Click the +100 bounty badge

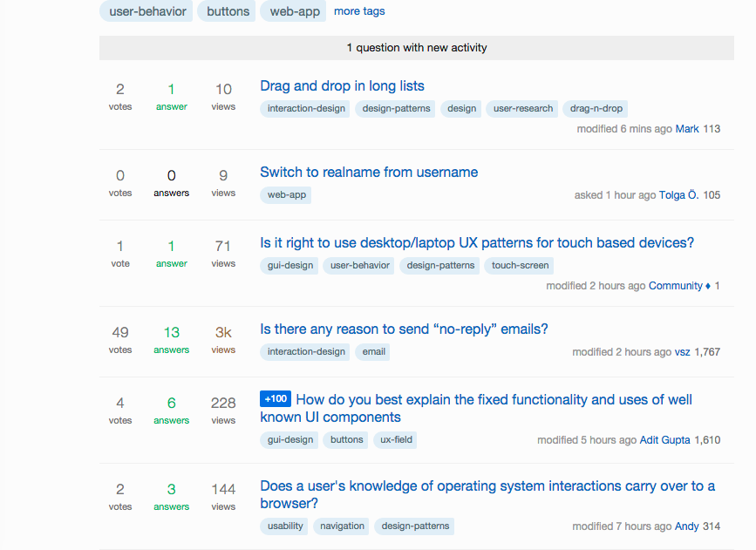(x=276, y=399)
